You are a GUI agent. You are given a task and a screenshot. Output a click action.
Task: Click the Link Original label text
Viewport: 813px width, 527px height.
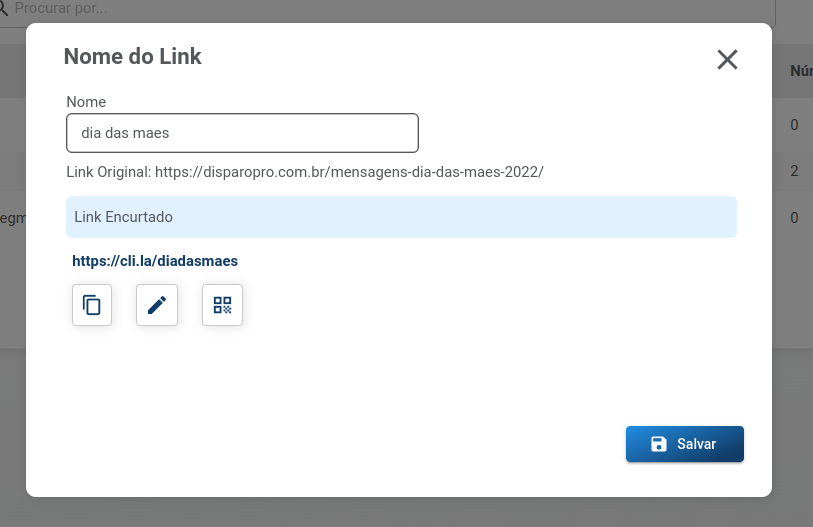click(x=108, y=172)
